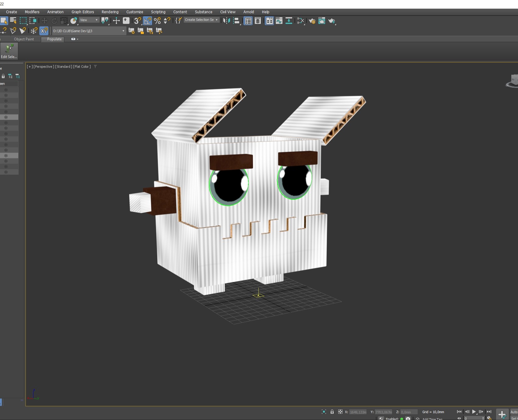518x420 pixels.
Task: Toggle the selection lock in the status bar
Action: [x=332, y=412]
